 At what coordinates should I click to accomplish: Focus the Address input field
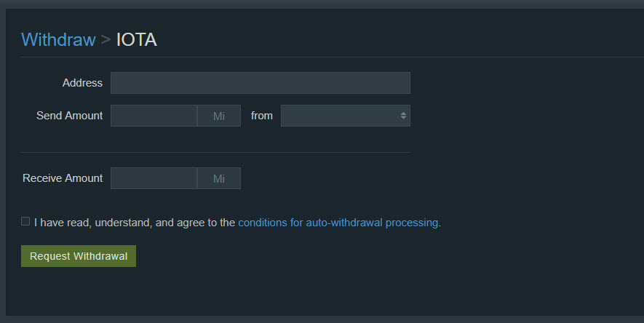(x=260, y=83)
